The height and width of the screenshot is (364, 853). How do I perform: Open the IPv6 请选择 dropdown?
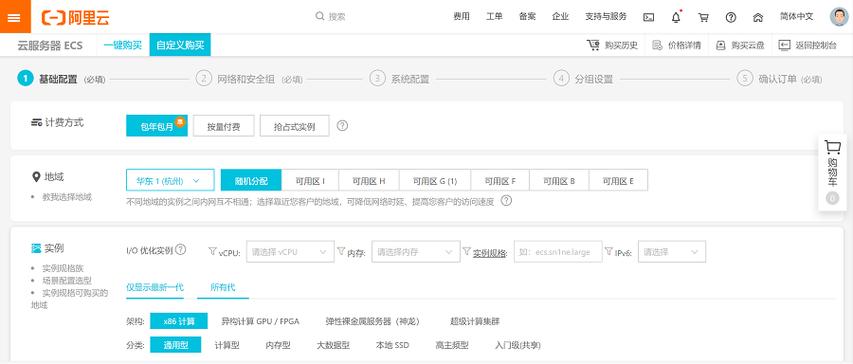(672, 252)
